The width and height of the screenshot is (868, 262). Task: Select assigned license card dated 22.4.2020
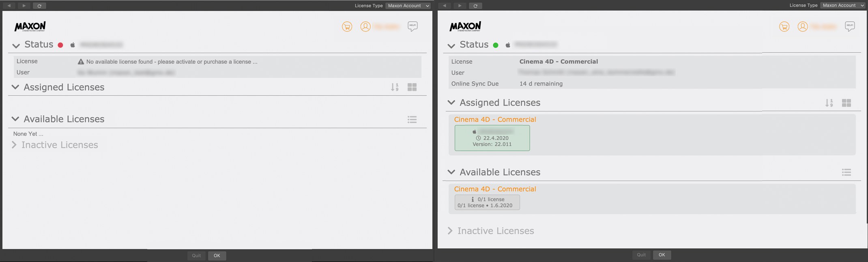(x=492, y=138)
